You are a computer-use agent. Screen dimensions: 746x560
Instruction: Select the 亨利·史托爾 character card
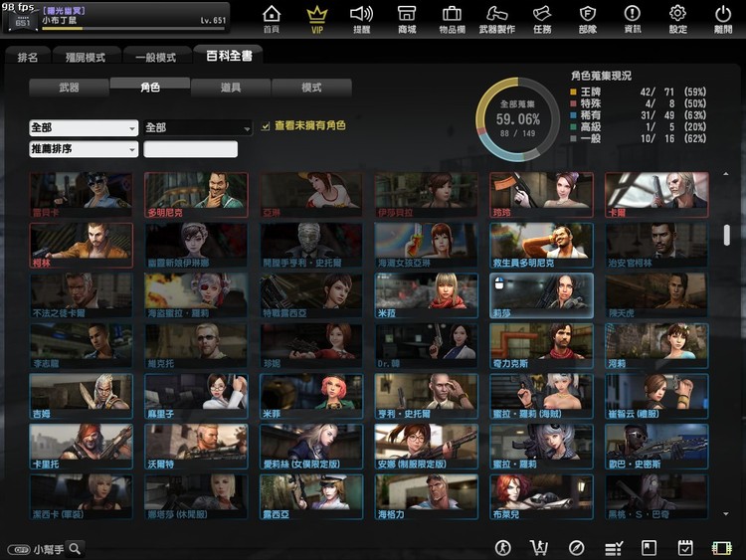pos(427,396)
